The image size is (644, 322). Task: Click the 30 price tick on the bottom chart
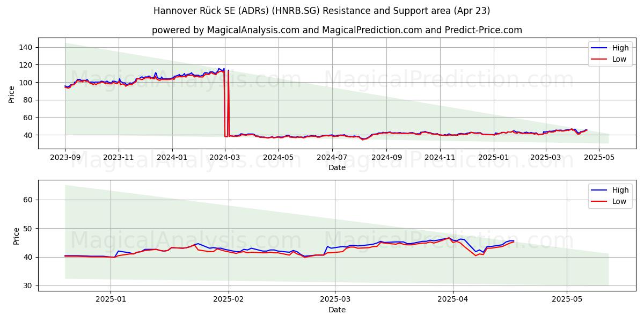pyautogui.click(x=28, y=286)
